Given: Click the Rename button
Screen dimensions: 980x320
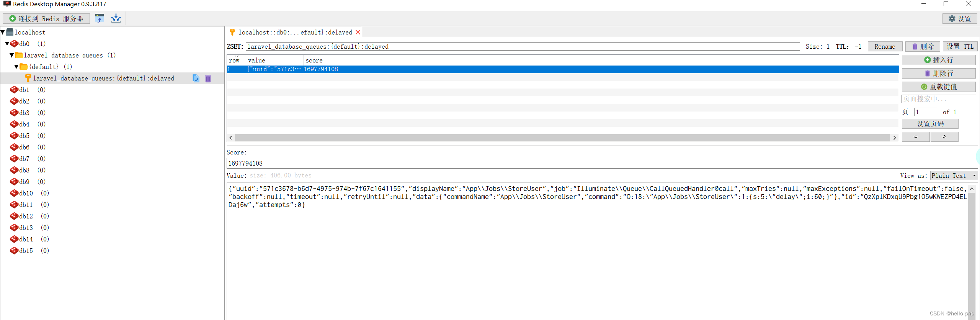Looking at the screenshot, I should [885, 46].
